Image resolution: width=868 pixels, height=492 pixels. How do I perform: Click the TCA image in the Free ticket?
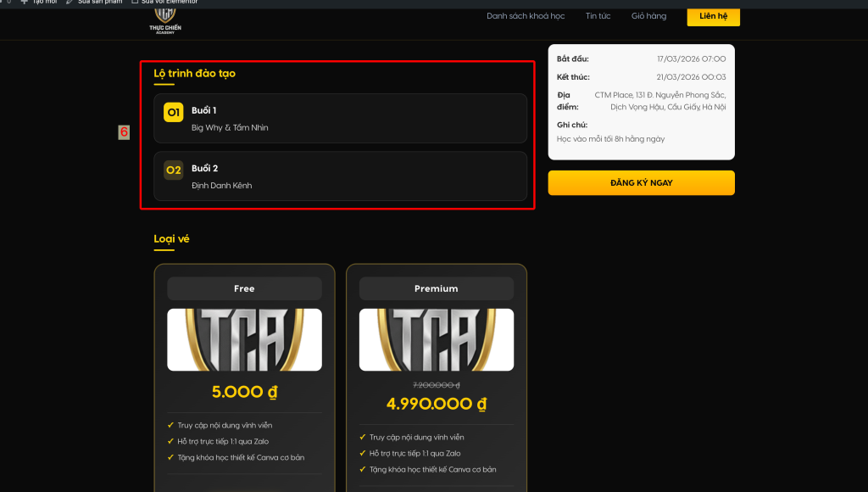(244, 339)
